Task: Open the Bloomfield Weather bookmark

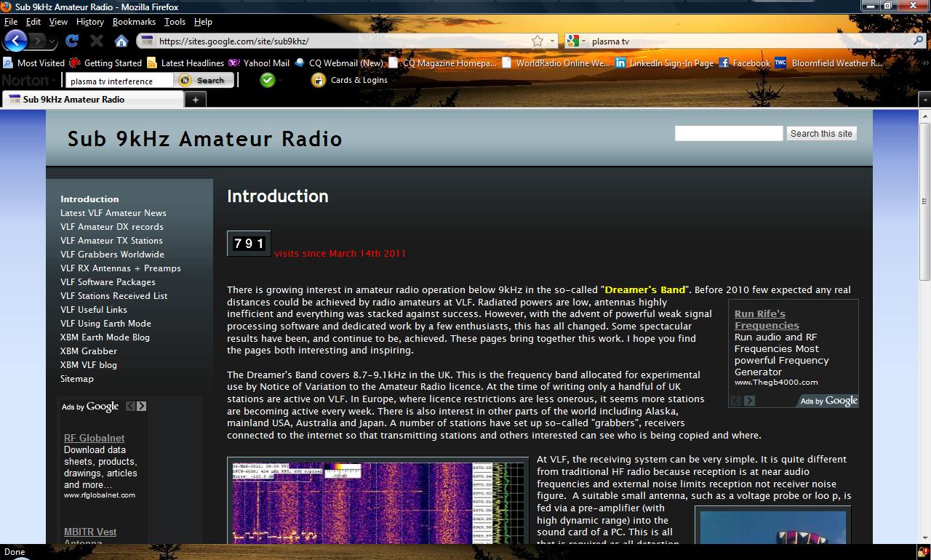Action: click(x=829, y=63)
